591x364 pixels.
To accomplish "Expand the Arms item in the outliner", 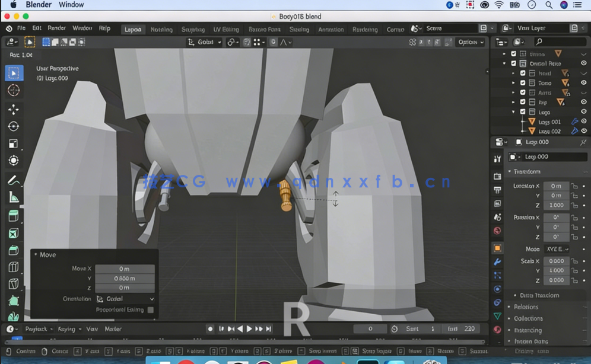I will coord(513,92).
